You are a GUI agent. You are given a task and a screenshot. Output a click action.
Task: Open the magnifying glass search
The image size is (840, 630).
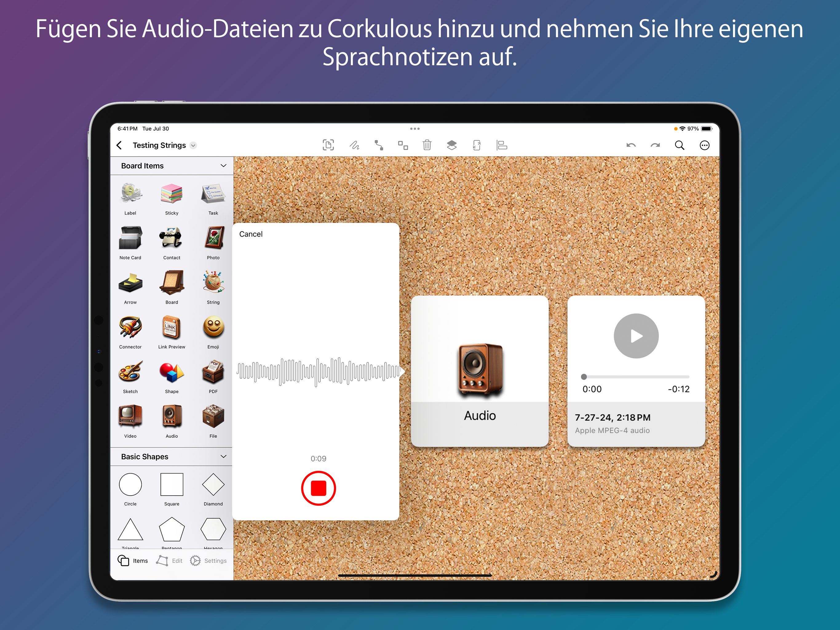tap(680, 145)
